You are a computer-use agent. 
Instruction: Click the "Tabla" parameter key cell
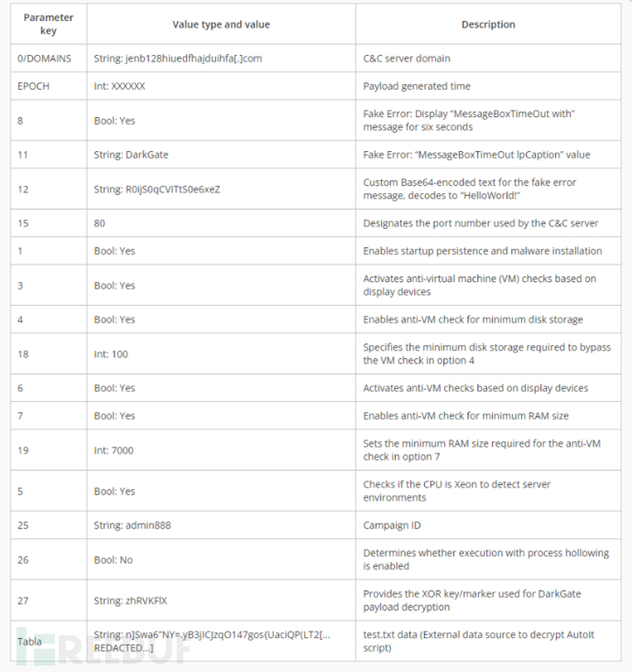[29, 641]
